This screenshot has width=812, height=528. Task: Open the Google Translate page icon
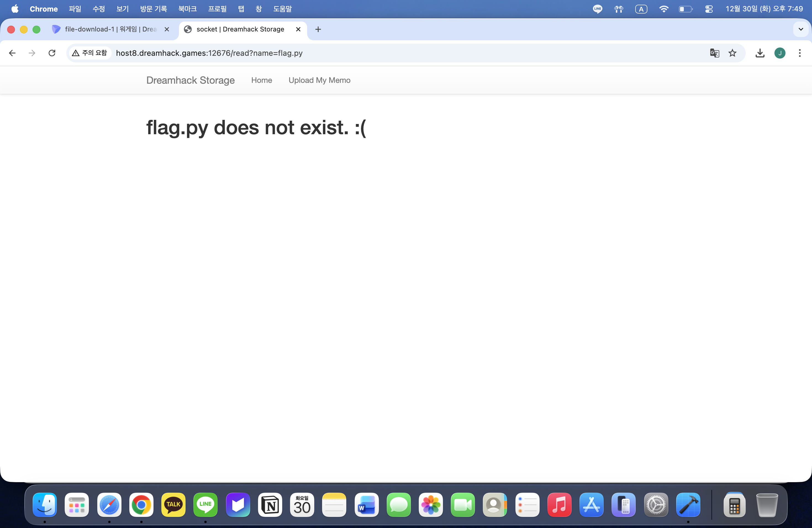(x=715, y=53)
